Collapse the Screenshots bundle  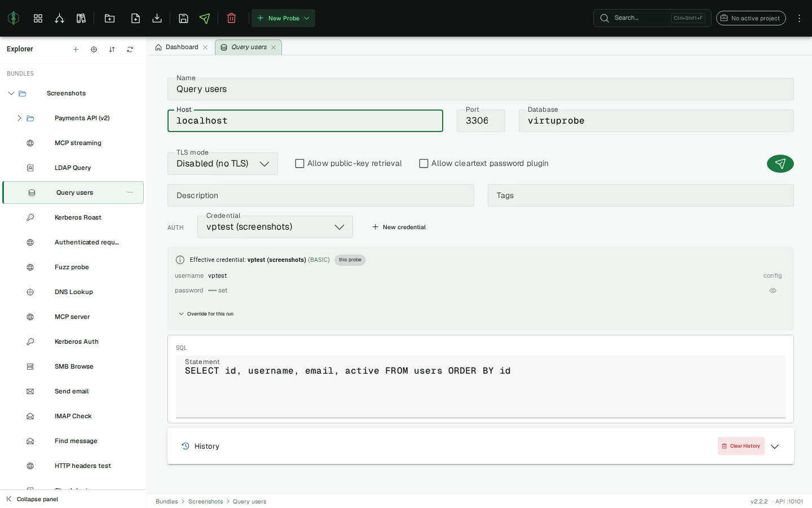(11, 93)
